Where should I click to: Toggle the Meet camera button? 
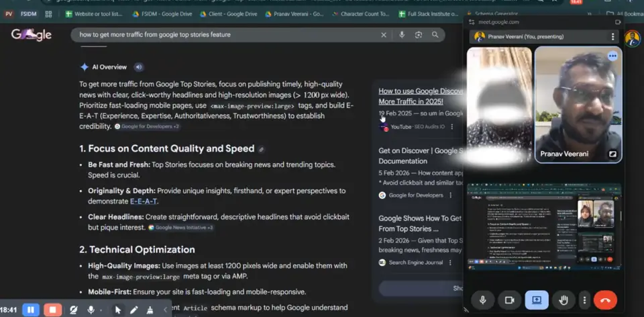point(510,300)
